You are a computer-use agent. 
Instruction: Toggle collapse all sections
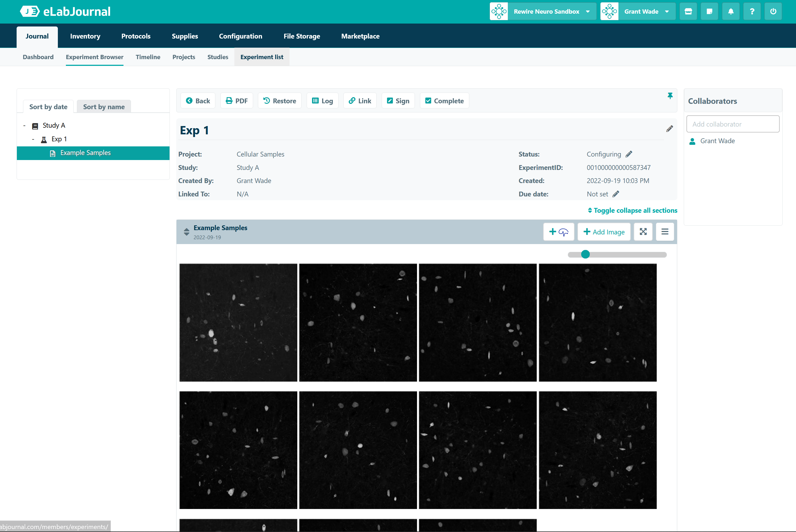632,210
